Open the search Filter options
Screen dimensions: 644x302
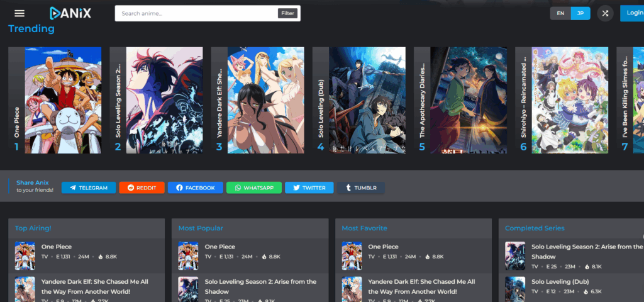(x=287, y=13)
